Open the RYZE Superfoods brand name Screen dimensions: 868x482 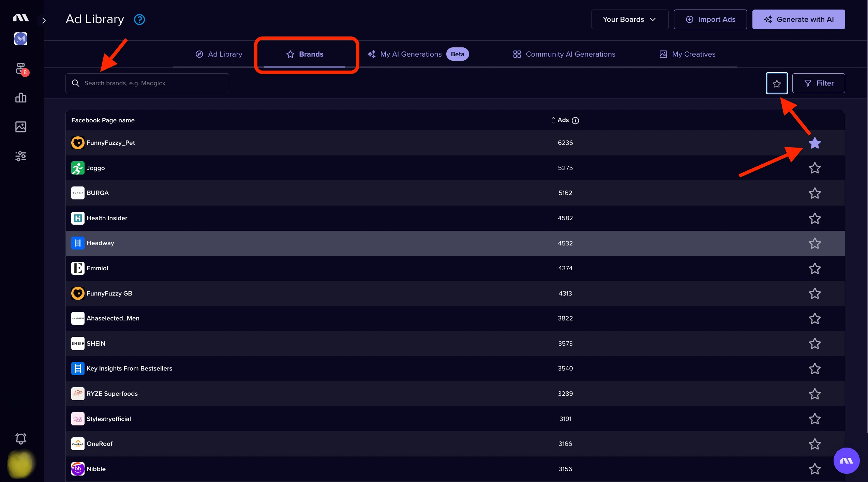(x=112, y=394)
